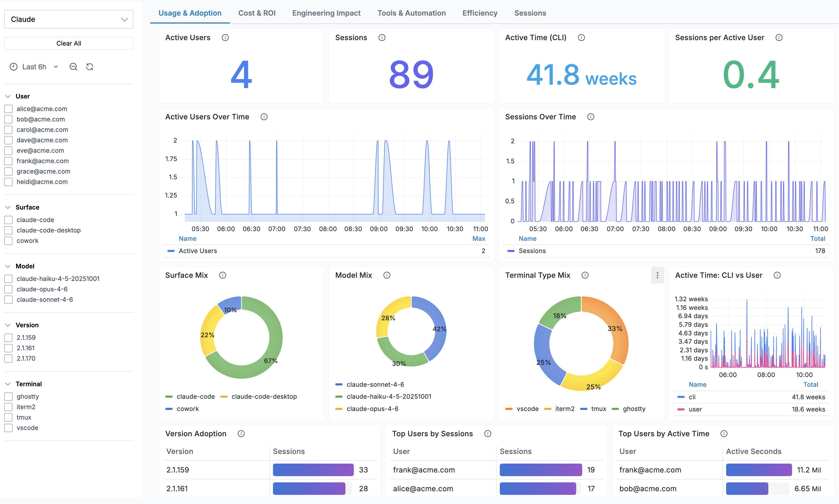Open the info tooltip for Active Time (CLI)
The width and height of the screenshot is (839, 504).
tap(581, 38)
